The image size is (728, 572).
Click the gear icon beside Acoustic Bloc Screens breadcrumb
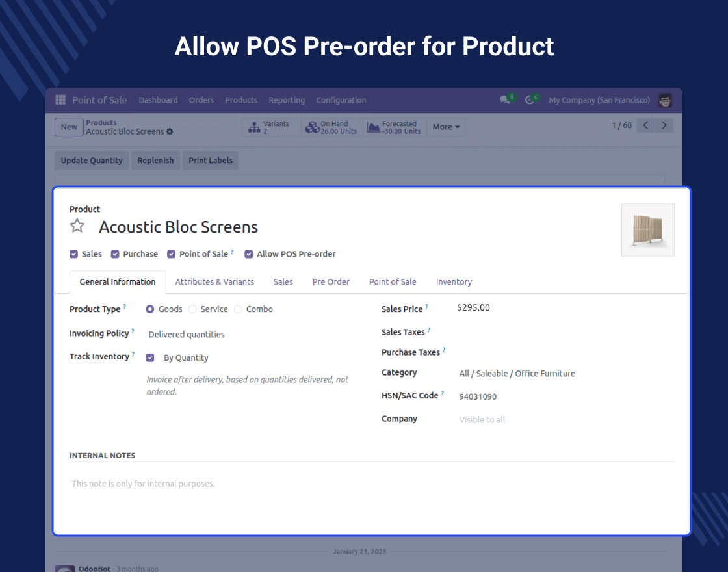coord(170,132)
